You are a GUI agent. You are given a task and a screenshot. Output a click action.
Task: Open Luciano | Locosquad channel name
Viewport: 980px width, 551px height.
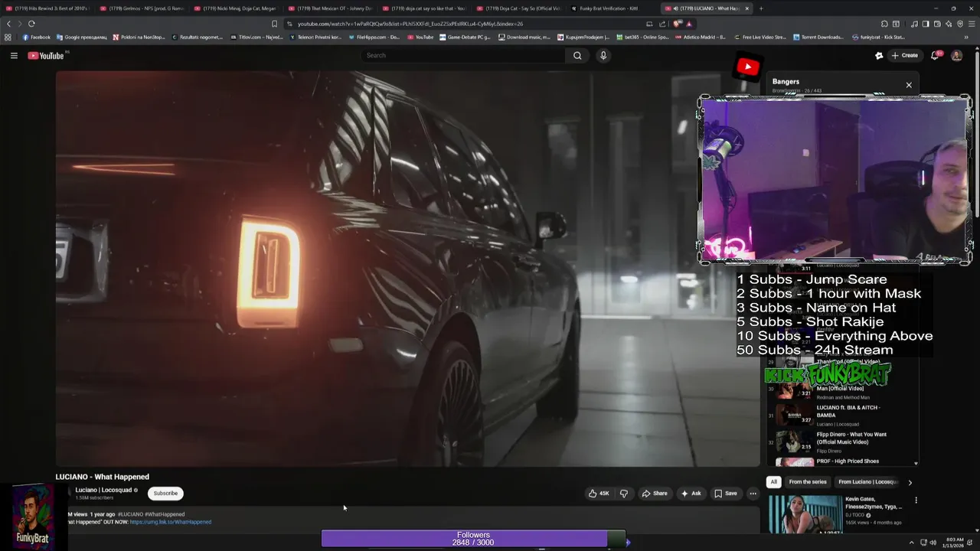(103, 490)
